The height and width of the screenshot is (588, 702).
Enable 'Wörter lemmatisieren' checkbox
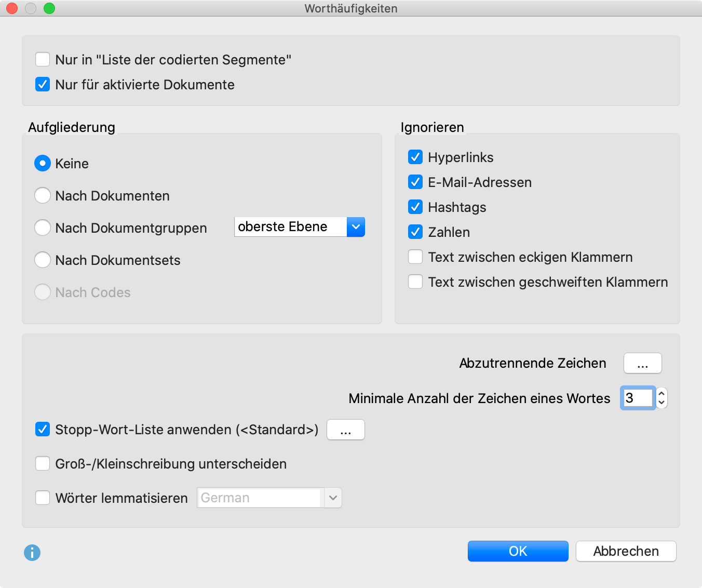tap(43, 498)
